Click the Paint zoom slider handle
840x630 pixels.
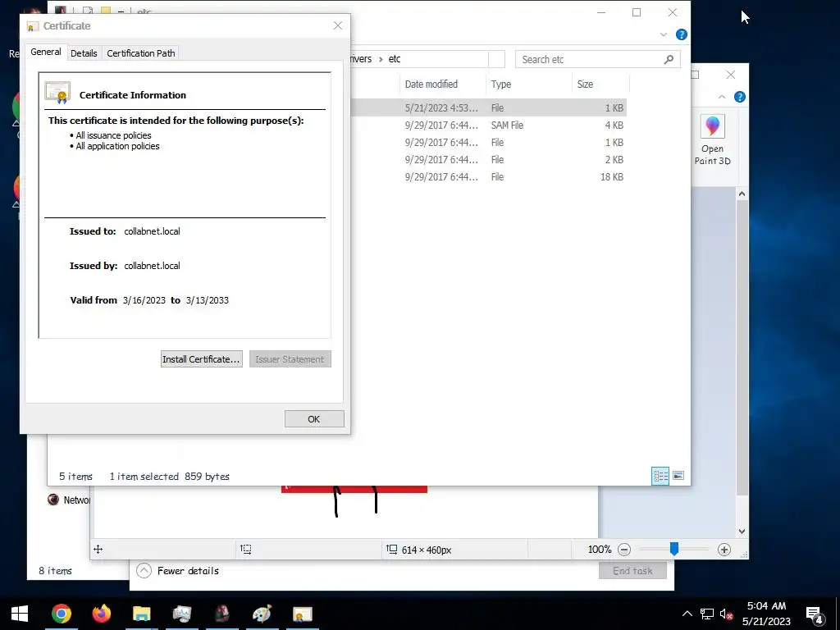tap(674, 549)
